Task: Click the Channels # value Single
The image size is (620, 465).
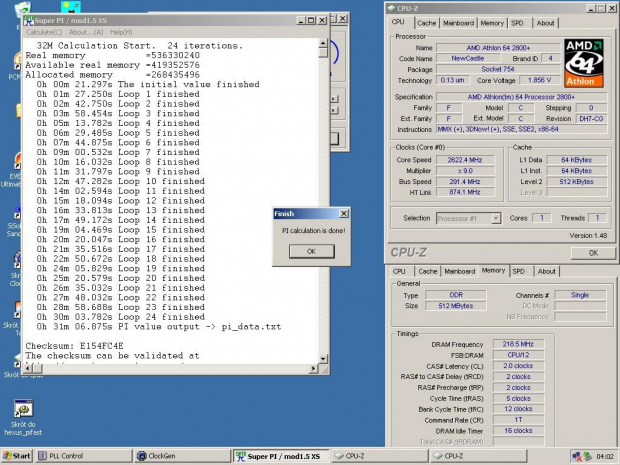Action: click(x=580, y=295)
